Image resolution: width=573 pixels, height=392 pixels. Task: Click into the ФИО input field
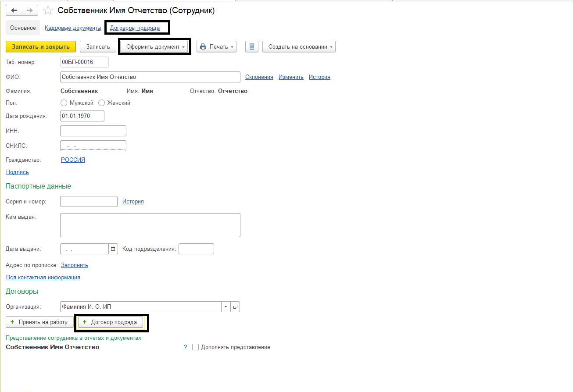click(x=150, y=77)
